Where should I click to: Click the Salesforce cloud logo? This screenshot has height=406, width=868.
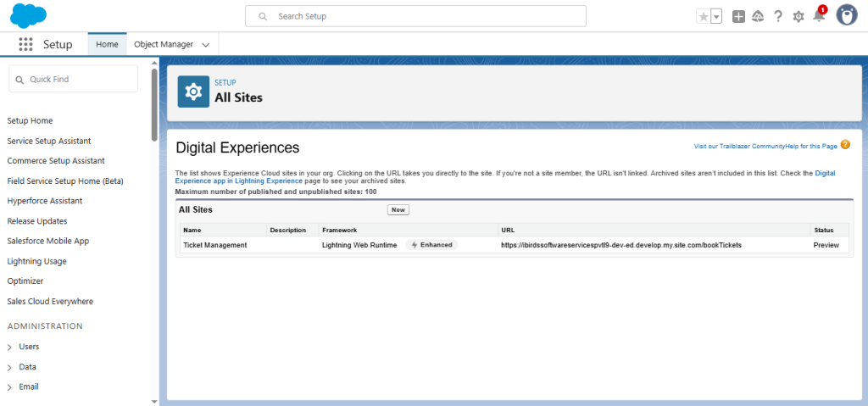tap(30, 15)
